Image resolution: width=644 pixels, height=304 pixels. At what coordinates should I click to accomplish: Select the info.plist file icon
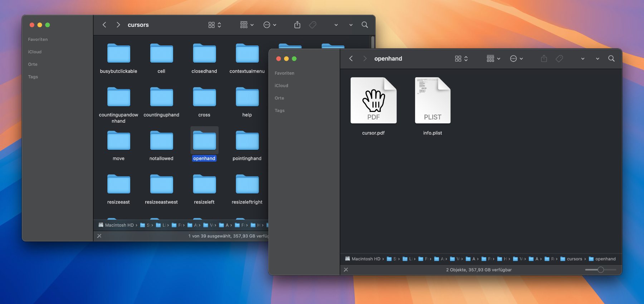tap(432, 101)
